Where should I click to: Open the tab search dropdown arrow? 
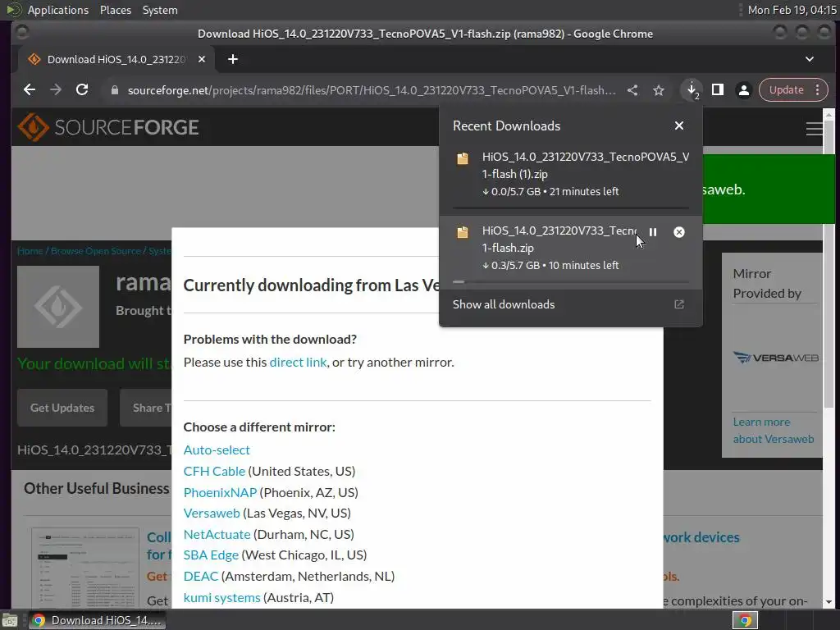810,59
